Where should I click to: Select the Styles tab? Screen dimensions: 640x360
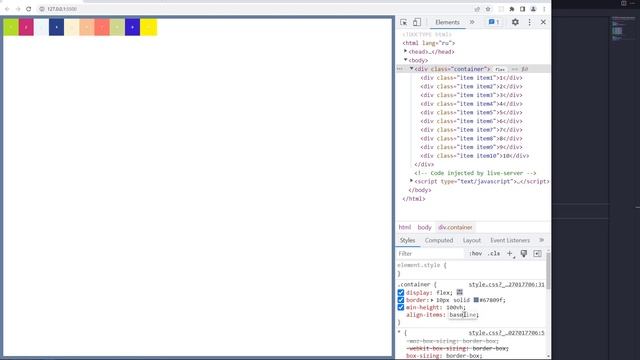tap(407, 240)
